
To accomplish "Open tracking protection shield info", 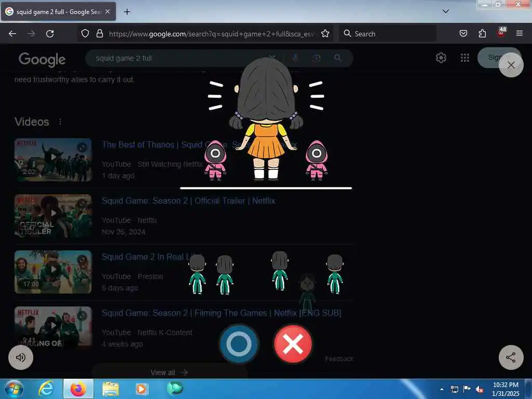I will (85, 34).
